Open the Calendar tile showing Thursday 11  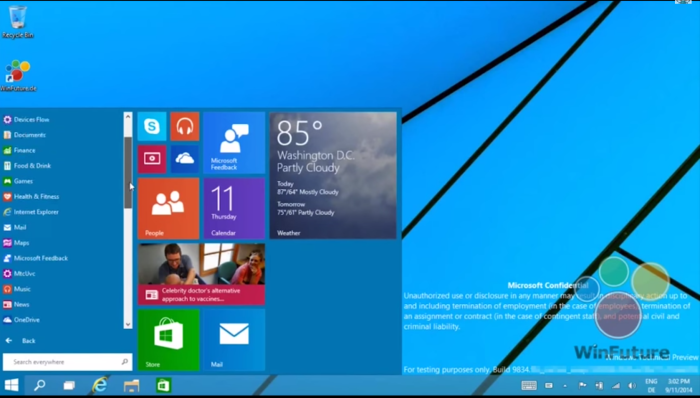point(234,208)
